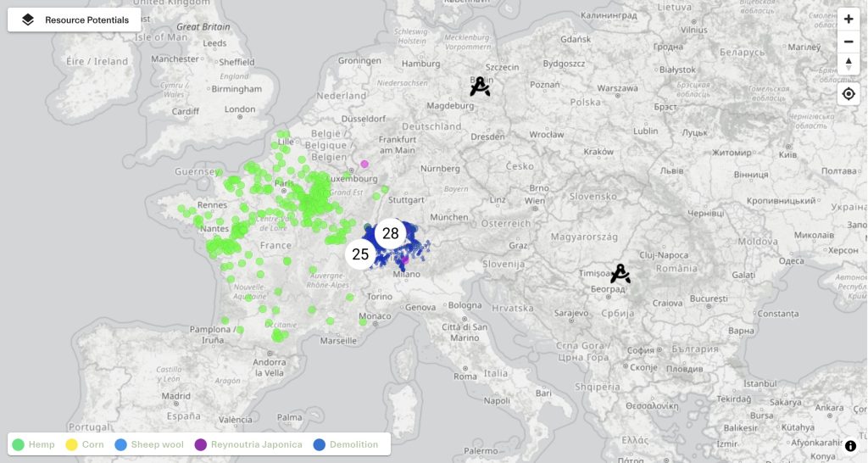Click the Wien city label
The width and height of the screenshot is (868, 463).
[x=535, y=201]
